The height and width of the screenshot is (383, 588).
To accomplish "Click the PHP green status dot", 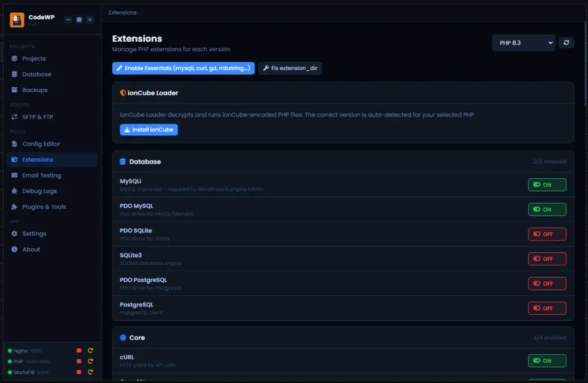I will [x=10, y=362].
